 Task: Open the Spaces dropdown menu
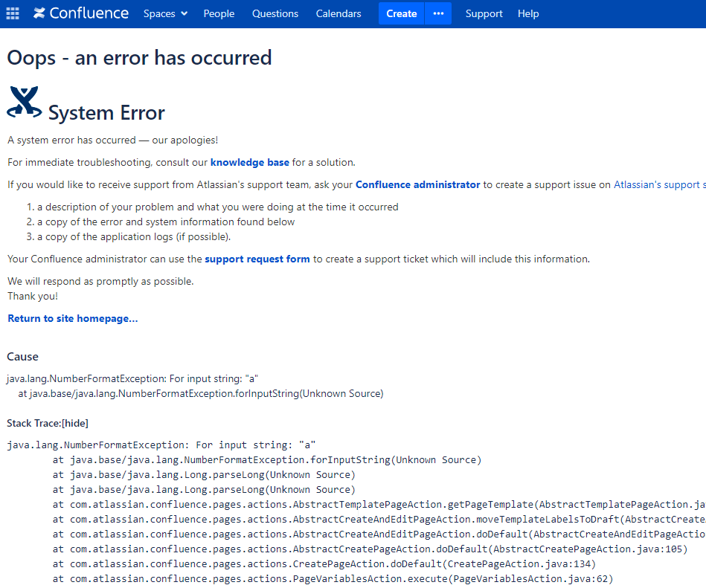(165, 13)
